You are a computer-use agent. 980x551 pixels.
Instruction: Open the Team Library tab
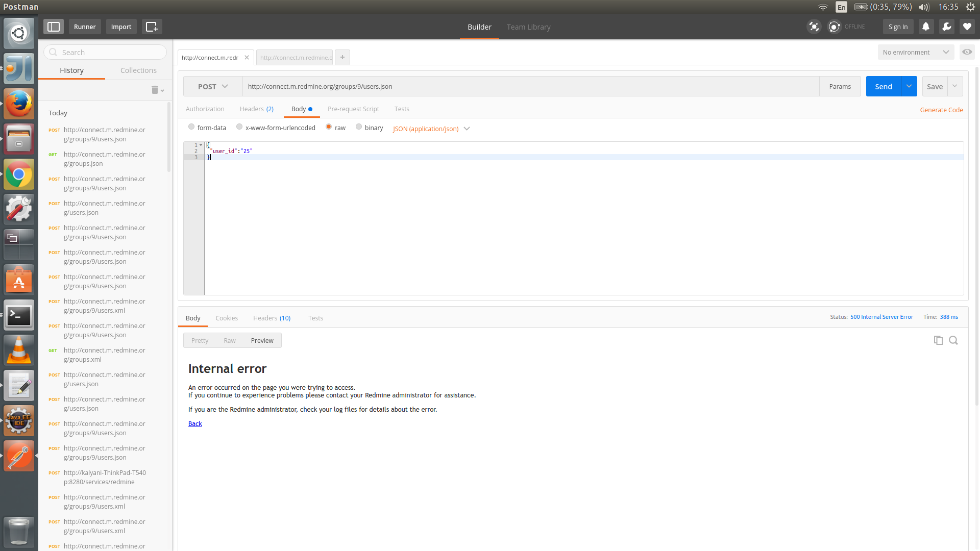(x=528, y=27)
